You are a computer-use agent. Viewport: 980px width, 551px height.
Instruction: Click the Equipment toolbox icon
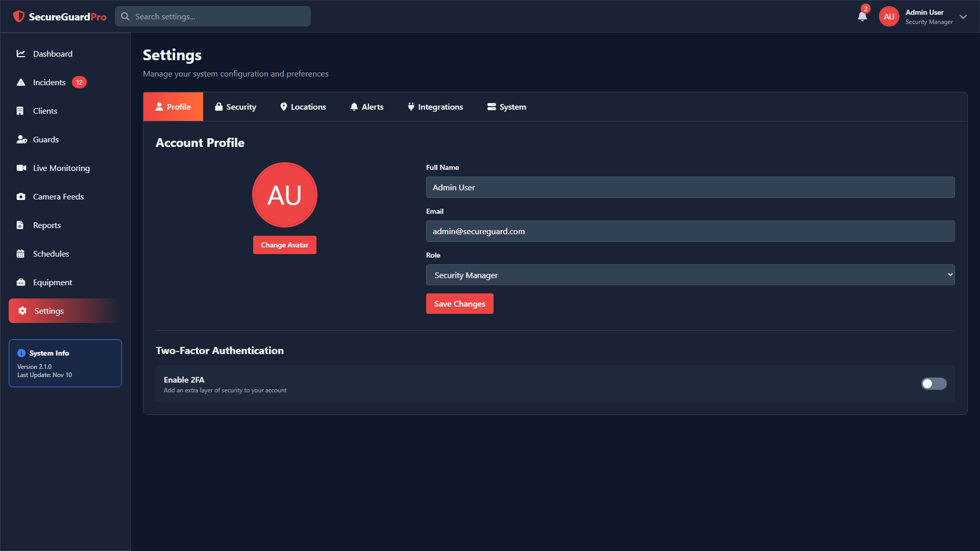point(21,282)
